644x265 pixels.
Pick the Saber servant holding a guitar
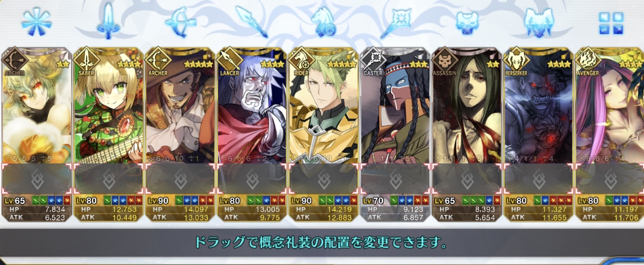click(108, 134)
